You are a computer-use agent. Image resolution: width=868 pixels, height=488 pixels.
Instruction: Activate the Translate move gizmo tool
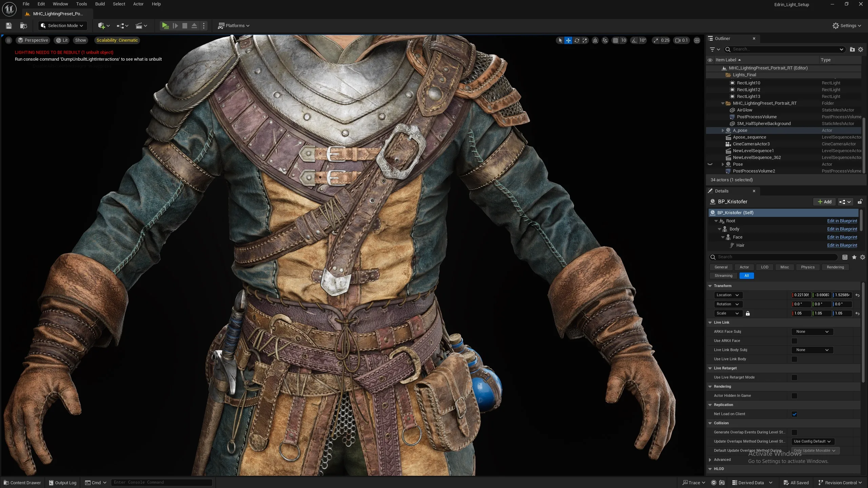click(x=568, y=40)
